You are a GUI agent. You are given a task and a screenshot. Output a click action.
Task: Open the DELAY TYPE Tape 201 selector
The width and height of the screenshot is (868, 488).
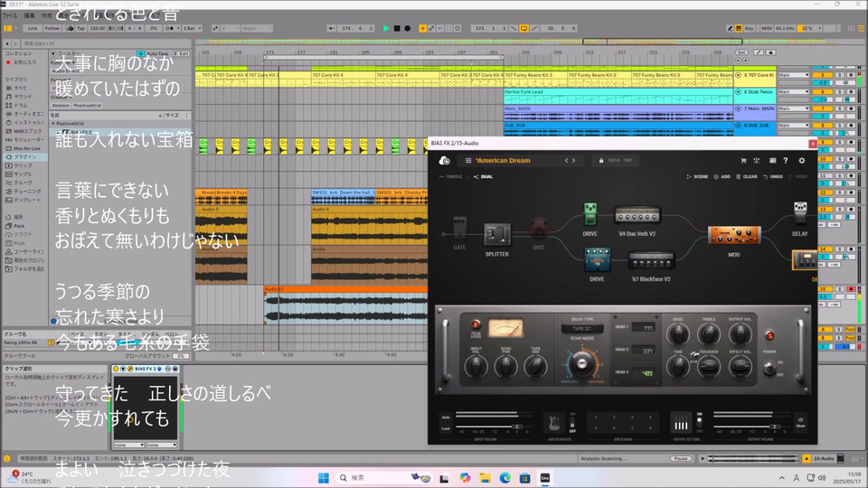tap(581, 329)
